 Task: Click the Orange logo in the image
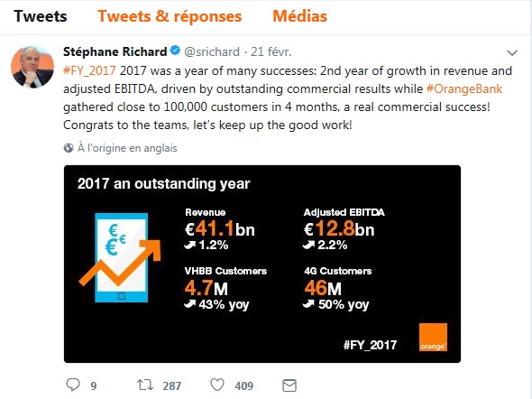(433, 338)
